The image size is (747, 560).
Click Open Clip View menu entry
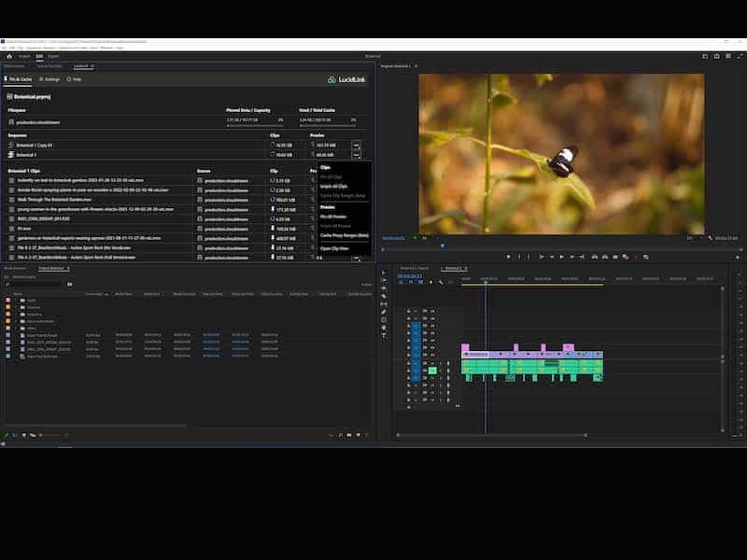pos(334,248)
